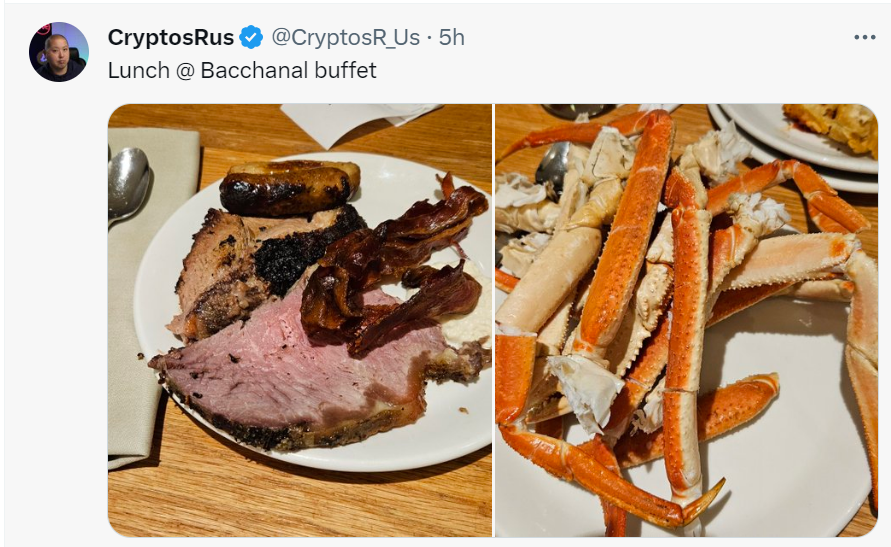Open the prime rib plate photo
This screenshot has width=891, height=547.
pos(300,320)
